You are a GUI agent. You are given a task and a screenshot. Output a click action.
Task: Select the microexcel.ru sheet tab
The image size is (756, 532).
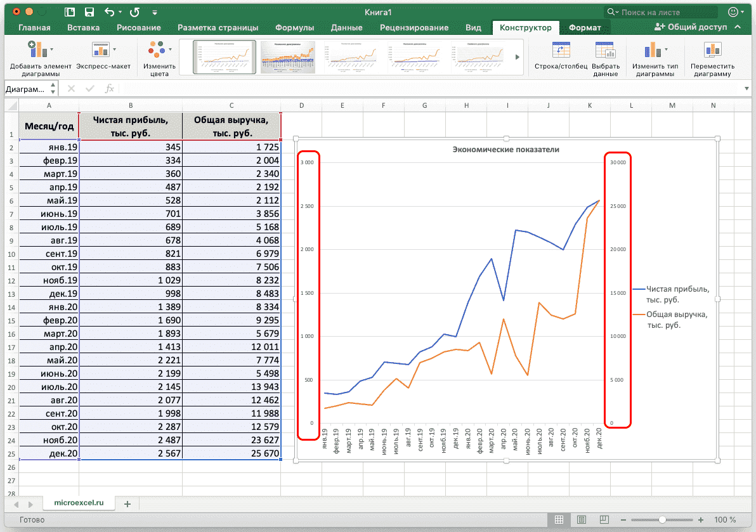coord(79,503)
